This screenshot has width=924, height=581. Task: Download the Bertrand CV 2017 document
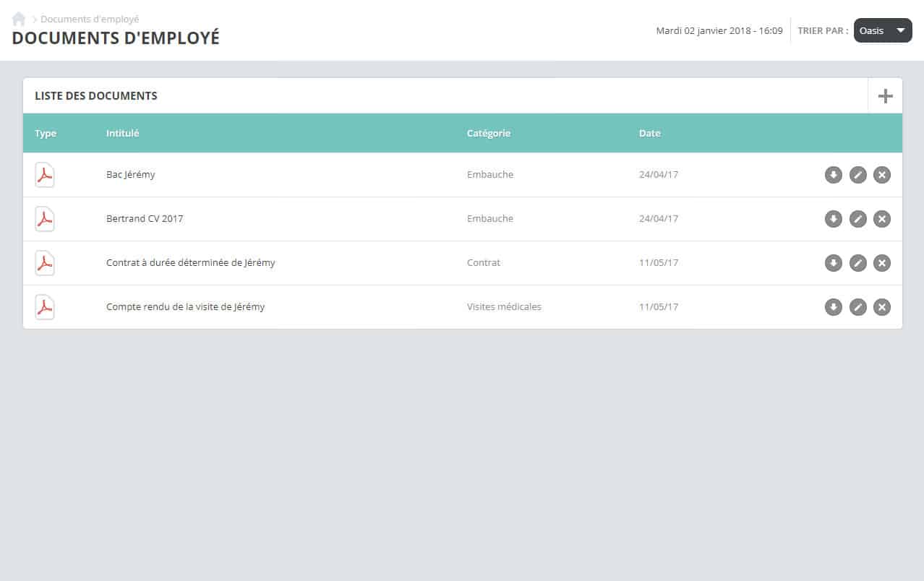click(834, 219)
